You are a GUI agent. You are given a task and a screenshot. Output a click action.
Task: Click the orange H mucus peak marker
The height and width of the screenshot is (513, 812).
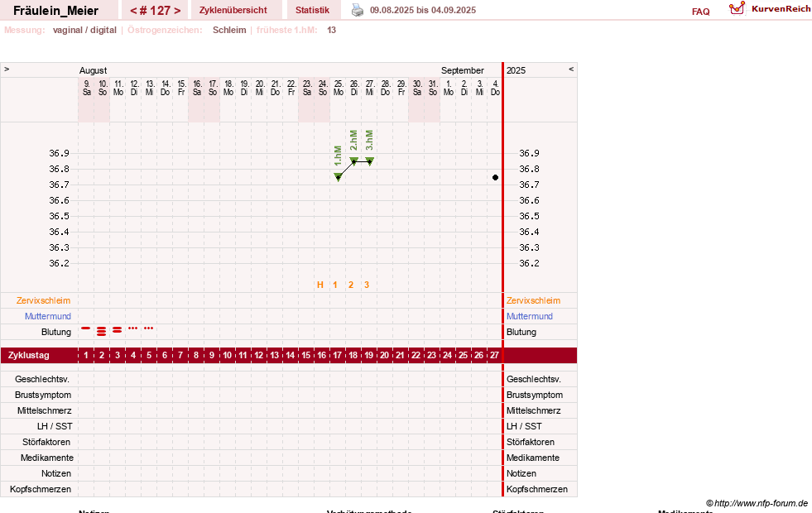(320, 285)
